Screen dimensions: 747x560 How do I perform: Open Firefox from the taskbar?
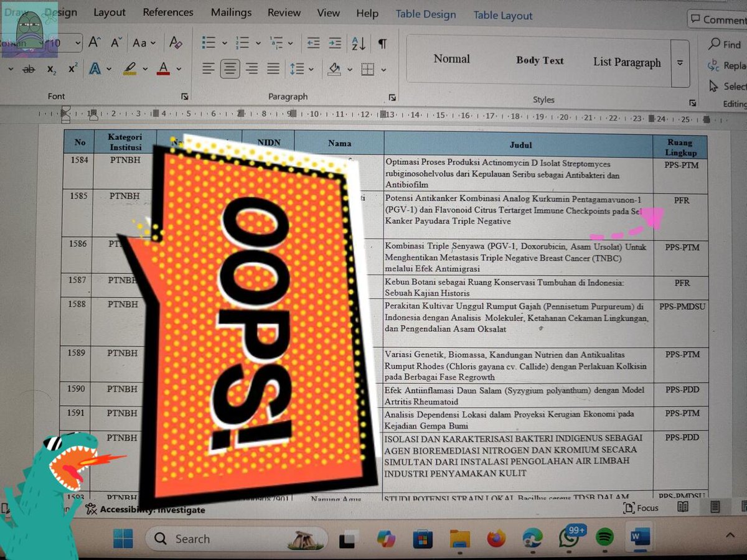(x=496, y=537)
